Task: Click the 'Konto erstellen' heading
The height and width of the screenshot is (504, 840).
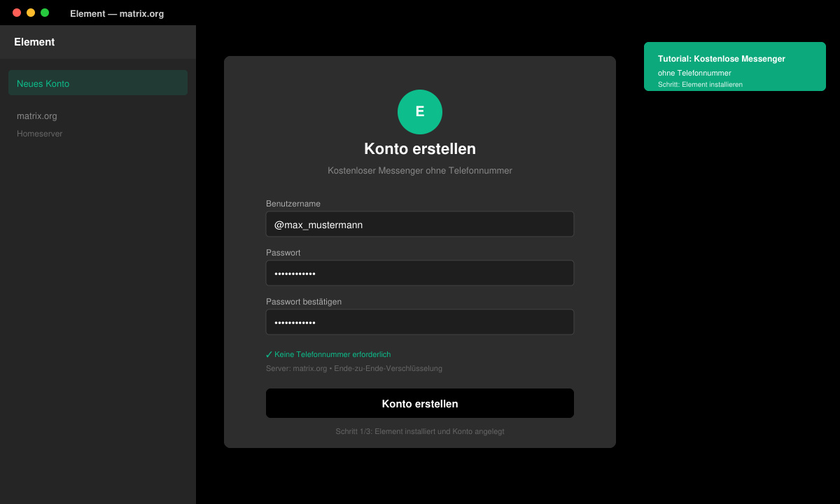Action: point(420,149)
